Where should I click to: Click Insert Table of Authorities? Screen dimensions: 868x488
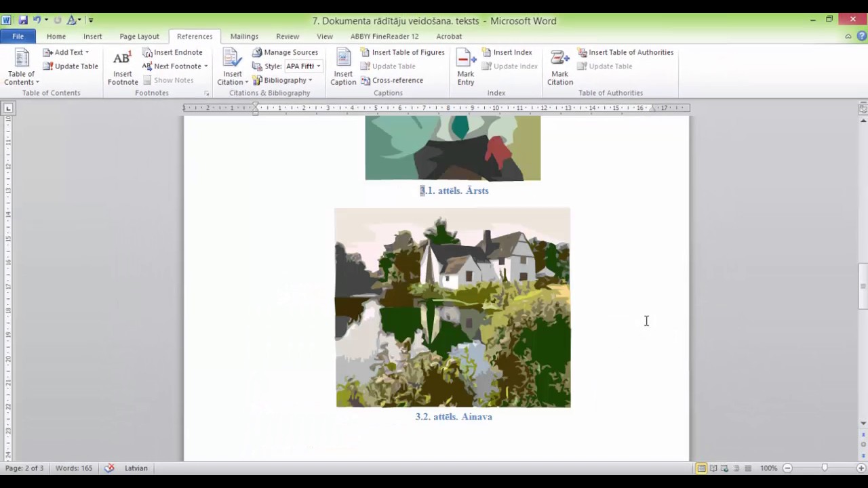(x=625, y=52)
